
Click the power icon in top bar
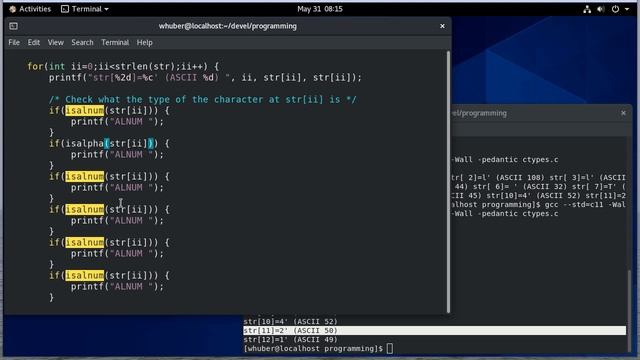[615, 9]
